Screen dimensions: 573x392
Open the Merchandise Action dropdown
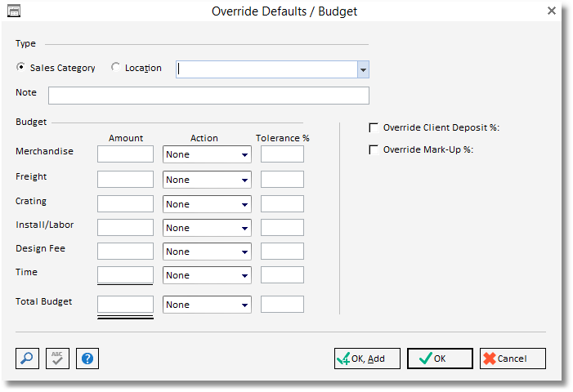coord(207,154)
